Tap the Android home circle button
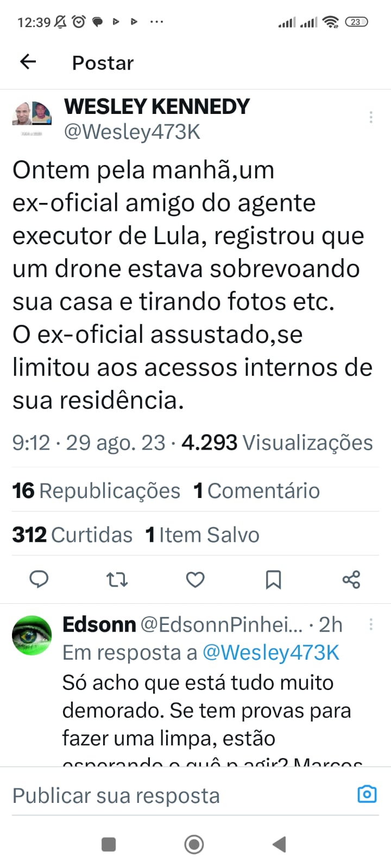The width and height of the screenshot is (391, 868). [x=194, y=844]
